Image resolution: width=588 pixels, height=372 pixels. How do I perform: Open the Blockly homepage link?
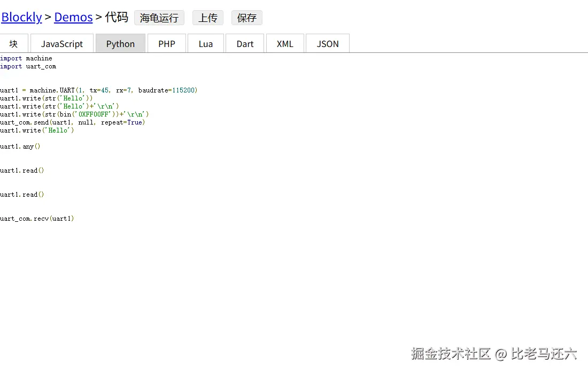pos(21,17)
